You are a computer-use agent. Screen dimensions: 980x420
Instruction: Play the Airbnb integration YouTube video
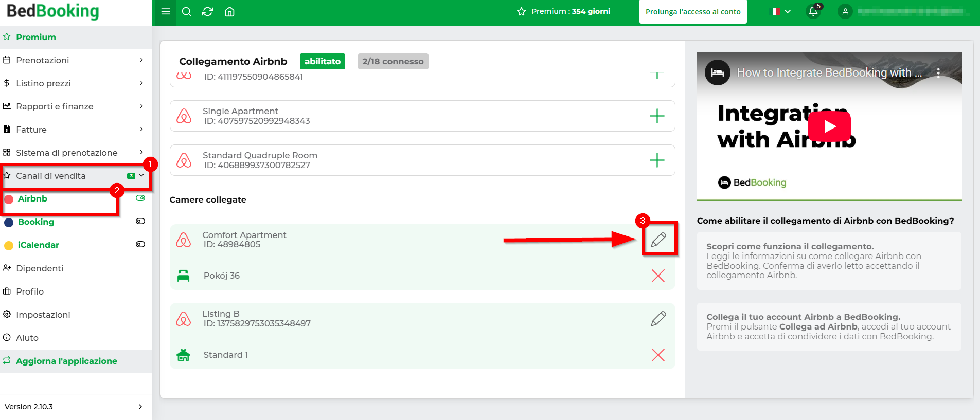pos(829,126)
